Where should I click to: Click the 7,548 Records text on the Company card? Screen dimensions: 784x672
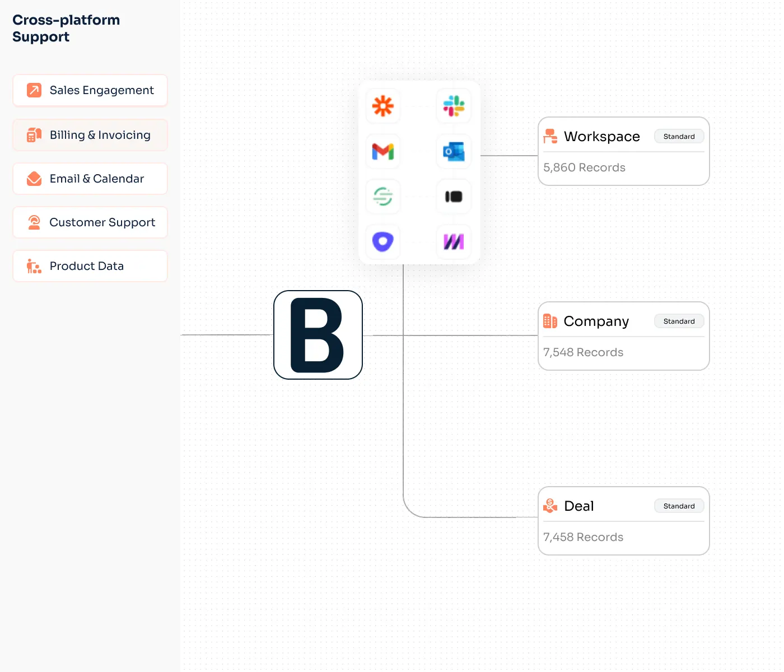[582, 352]
